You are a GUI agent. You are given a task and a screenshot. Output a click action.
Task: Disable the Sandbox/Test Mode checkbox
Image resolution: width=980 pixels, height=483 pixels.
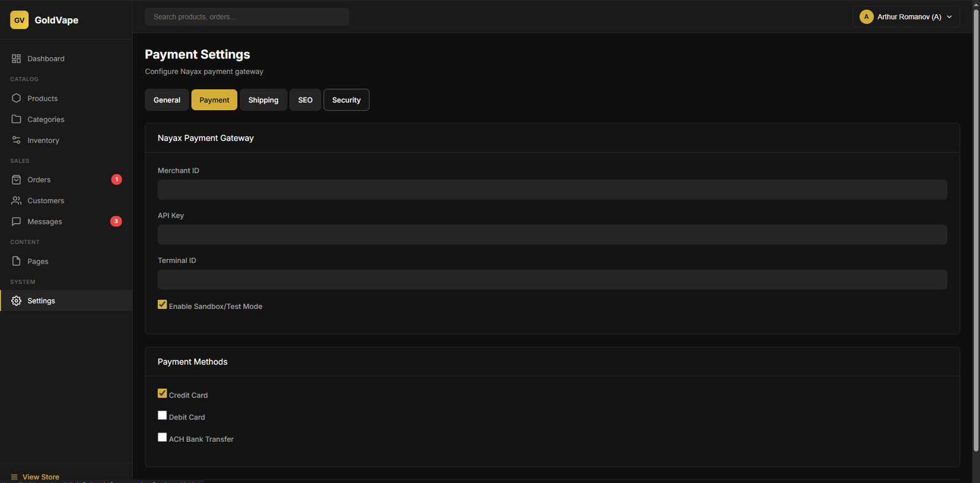tap(162, 305)
